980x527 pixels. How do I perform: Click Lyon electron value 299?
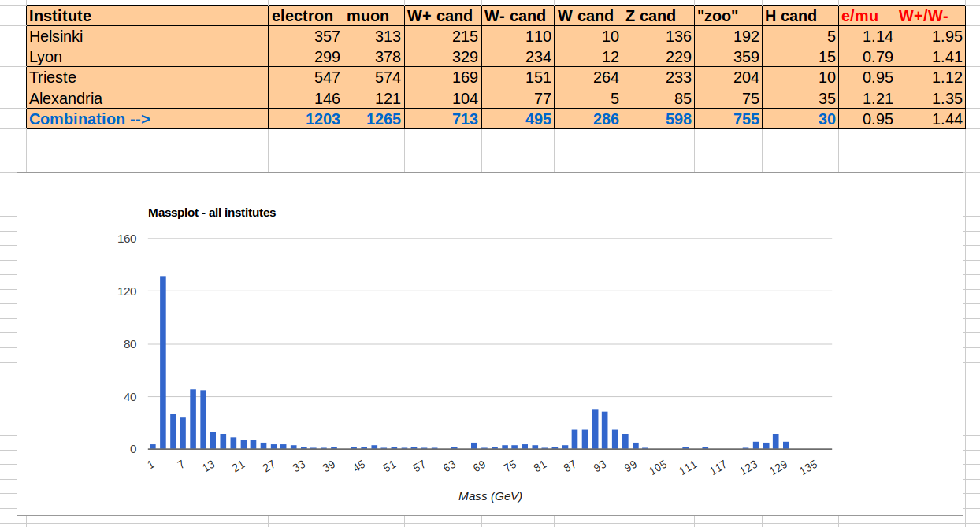(306, 57)
